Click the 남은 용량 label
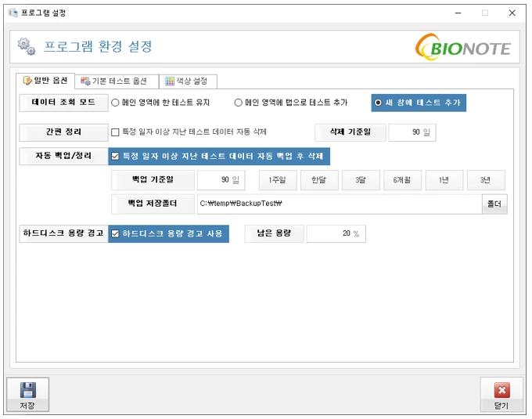 [x=274, y=233]
